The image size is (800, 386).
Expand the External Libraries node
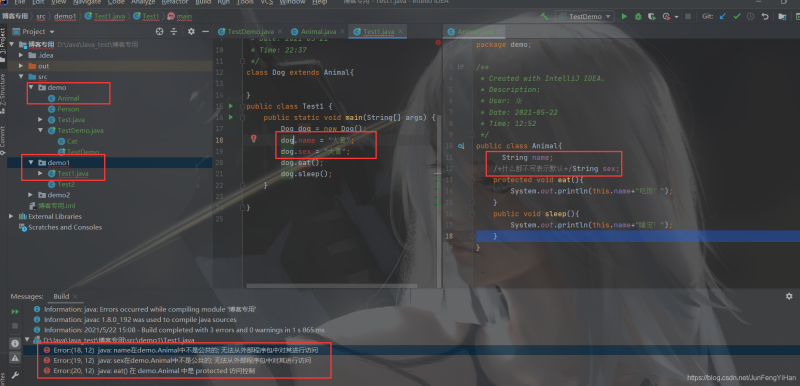click(11, 217)
